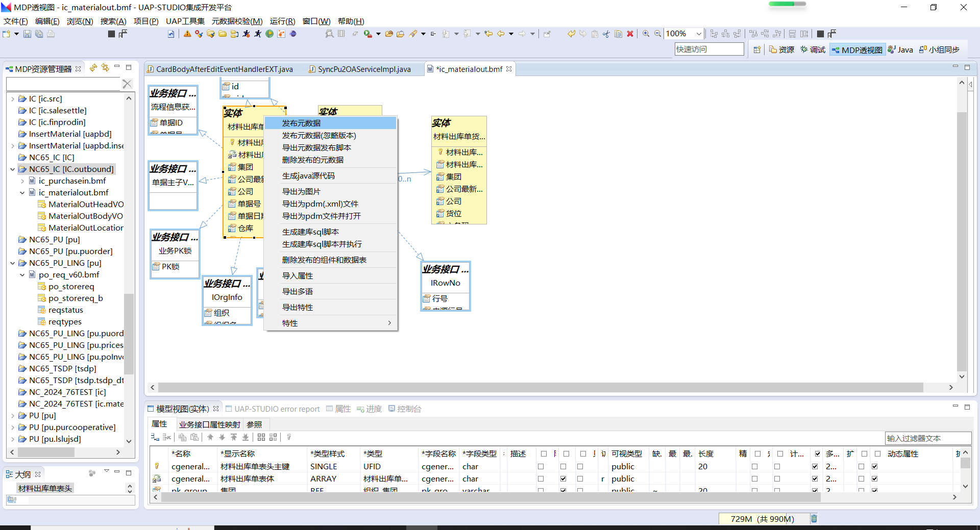Viewport: 980px width, 530px height.
Task: Open the 资源 perspective
Action: click(782, 49)
